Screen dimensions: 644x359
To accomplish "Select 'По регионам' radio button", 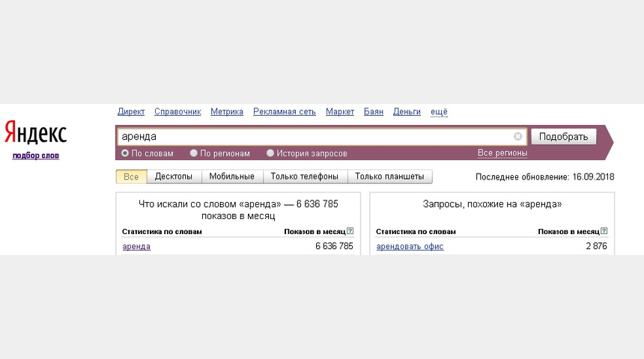I will pyautogui.click(x=193, y=153).
